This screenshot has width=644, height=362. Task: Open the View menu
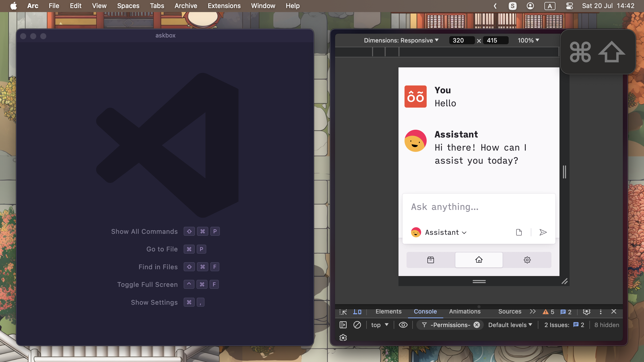[99, 6]
